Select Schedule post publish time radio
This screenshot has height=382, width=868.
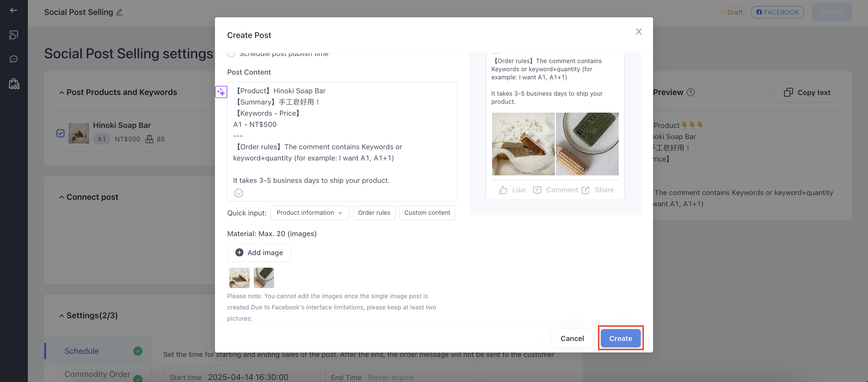click(x=231, y=54)
